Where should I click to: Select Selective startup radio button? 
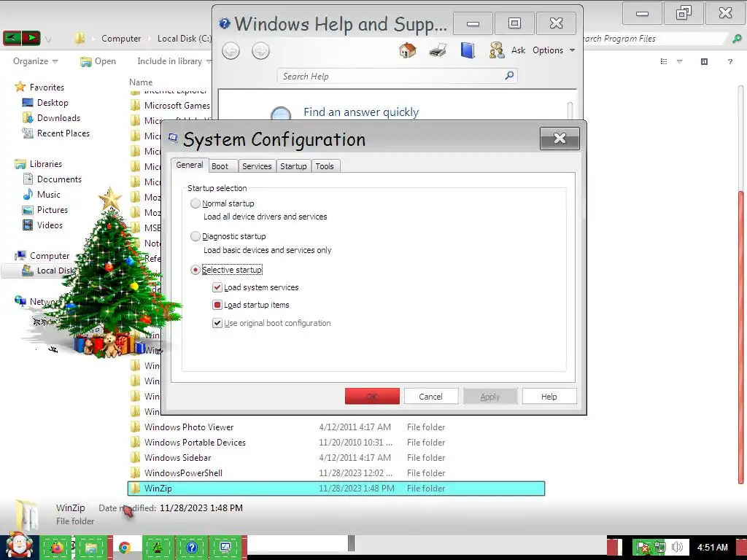click(x=196, y=270)
